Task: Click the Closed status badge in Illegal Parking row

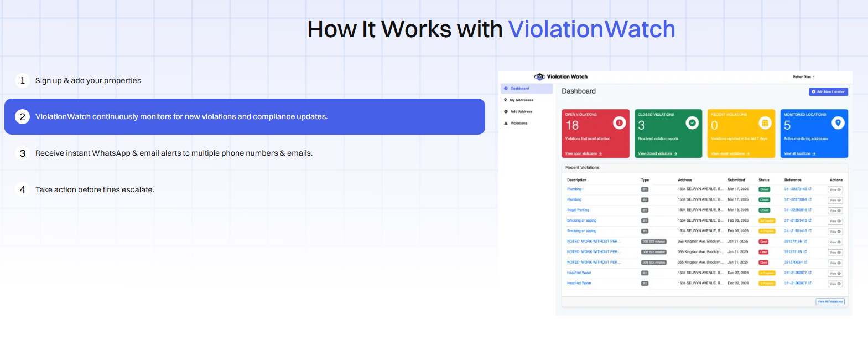Action: tap(764, 210)
